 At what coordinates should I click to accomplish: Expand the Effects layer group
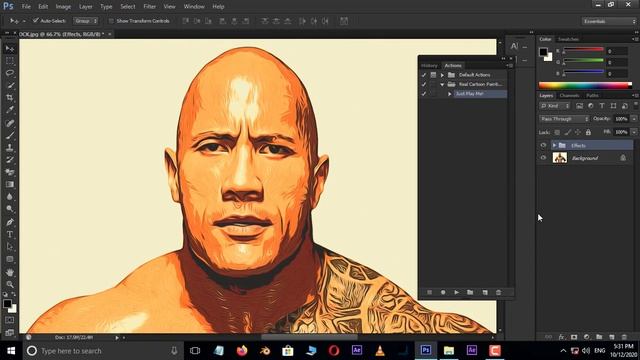(554, 145)
